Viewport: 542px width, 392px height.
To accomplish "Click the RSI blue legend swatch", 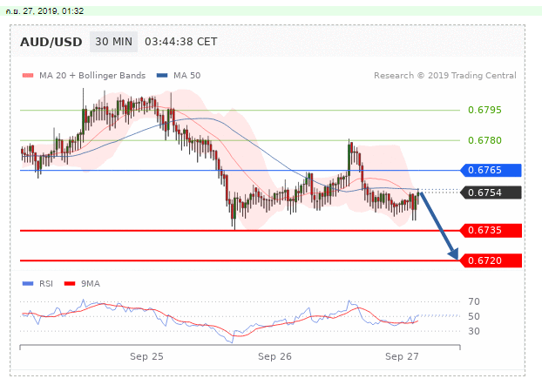I will [x=28, y=284].
